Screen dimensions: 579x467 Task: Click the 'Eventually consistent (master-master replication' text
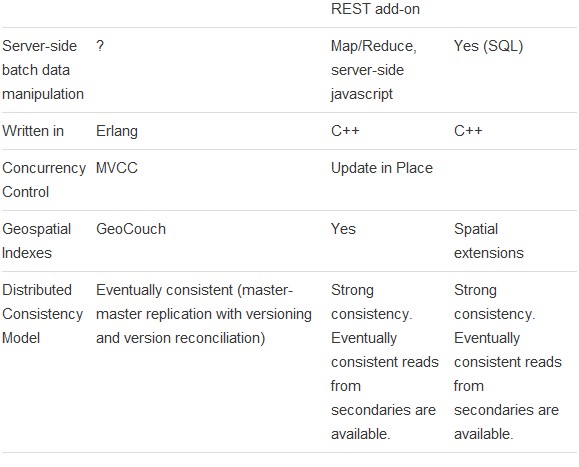tap(204, 302)
